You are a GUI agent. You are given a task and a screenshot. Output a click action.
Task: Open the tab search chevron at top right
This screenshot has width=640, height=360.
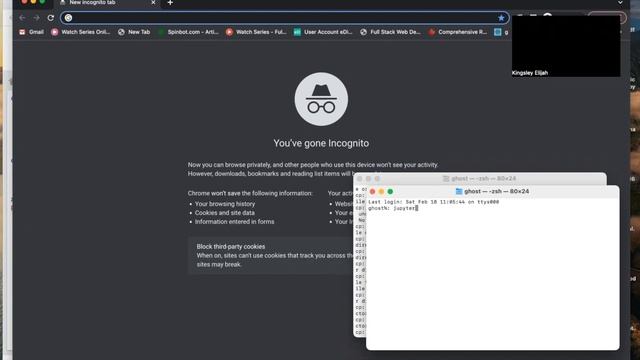pos(620,3)
